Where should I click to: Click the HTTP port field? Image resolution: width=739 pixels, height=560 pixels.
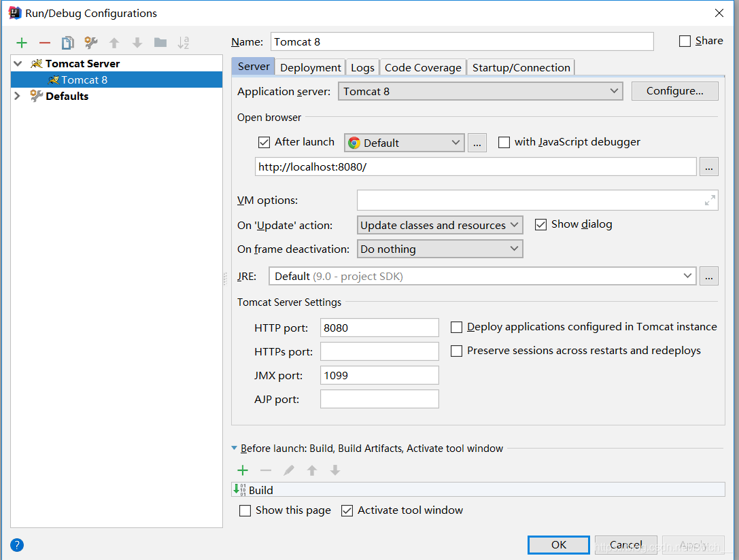pyautogui.click(x=379, y=328)
